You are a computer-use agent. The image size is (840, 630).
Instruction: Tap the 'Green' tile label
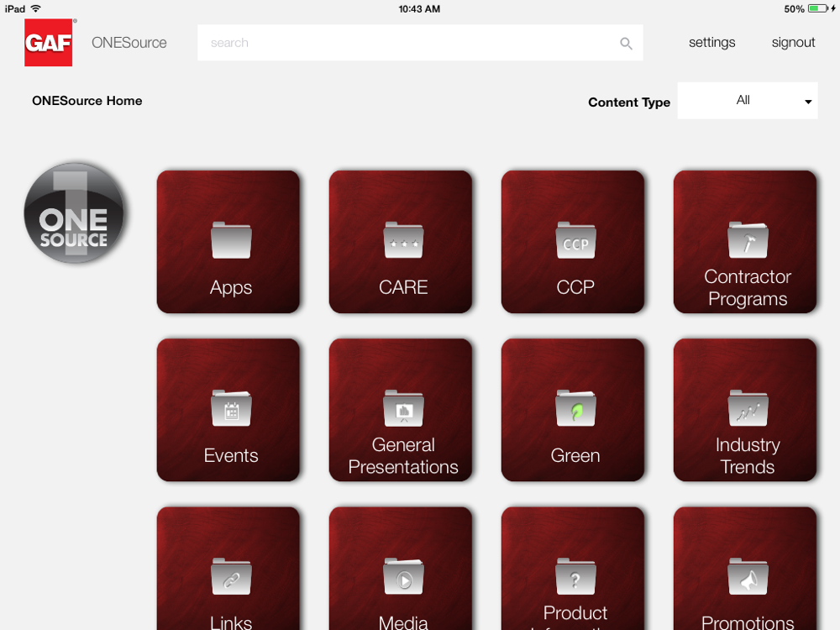[575, 455]
